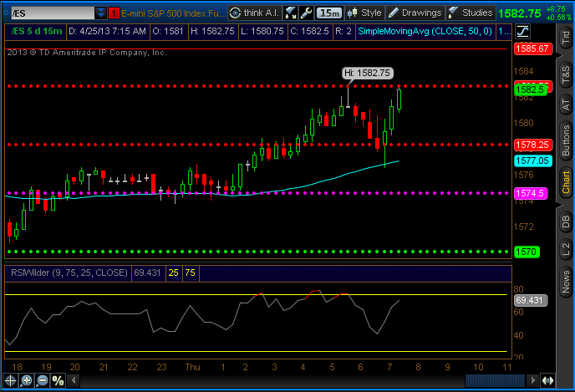Click the horizontal scrollbar thumb
The image size is (575, 392).
(x=495, y=380)
